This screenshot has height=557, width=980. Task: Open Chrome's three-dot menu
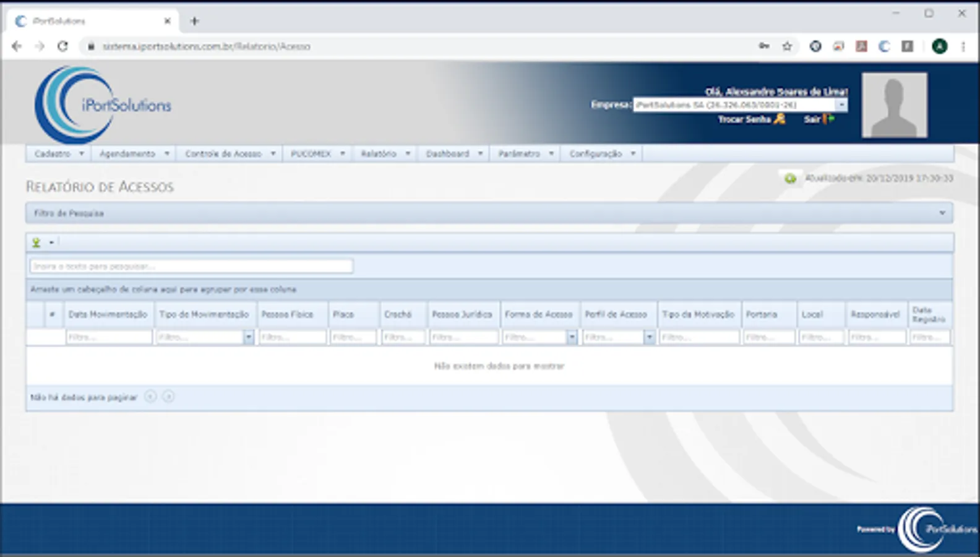click(x=963, y=46)
